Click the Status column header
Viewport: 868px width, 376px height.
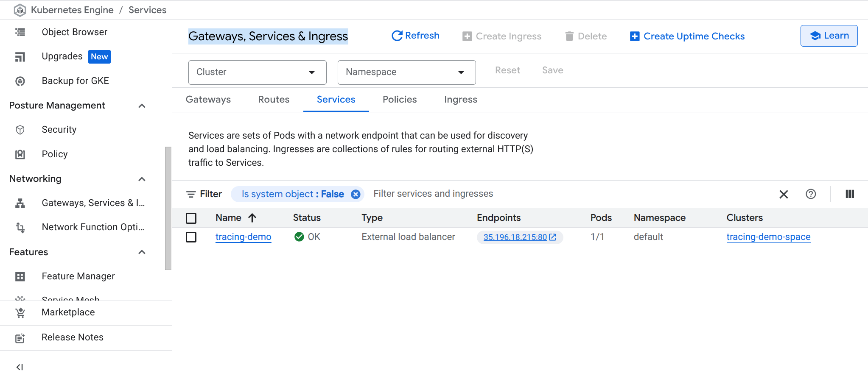(307, 218)
